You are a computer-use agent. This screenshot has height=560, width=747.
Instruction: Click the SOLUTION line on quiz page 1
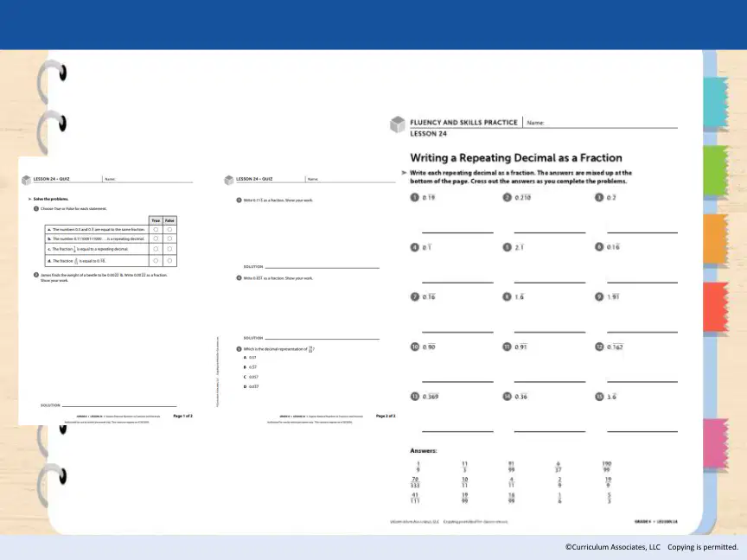click(x=119, y=404)
